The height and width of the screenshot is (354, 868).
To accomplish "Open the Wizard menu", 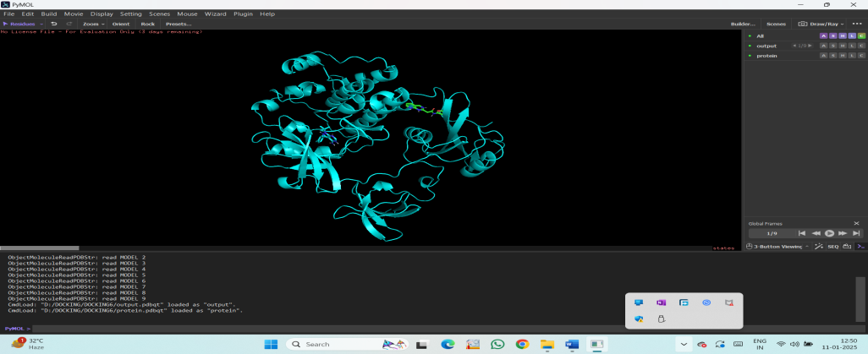I will coord(216,14).
